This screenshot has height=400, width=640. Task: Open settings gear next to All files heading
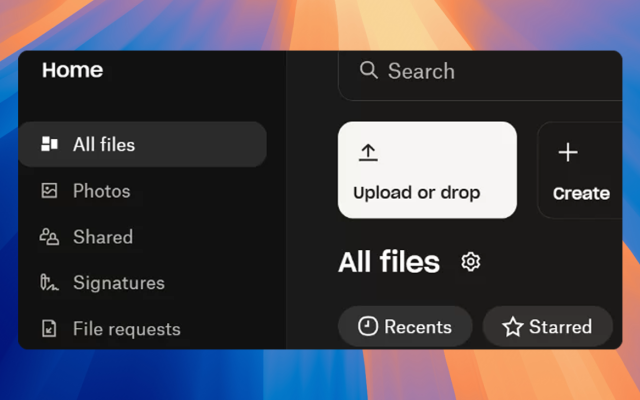[x=471, y=262]
